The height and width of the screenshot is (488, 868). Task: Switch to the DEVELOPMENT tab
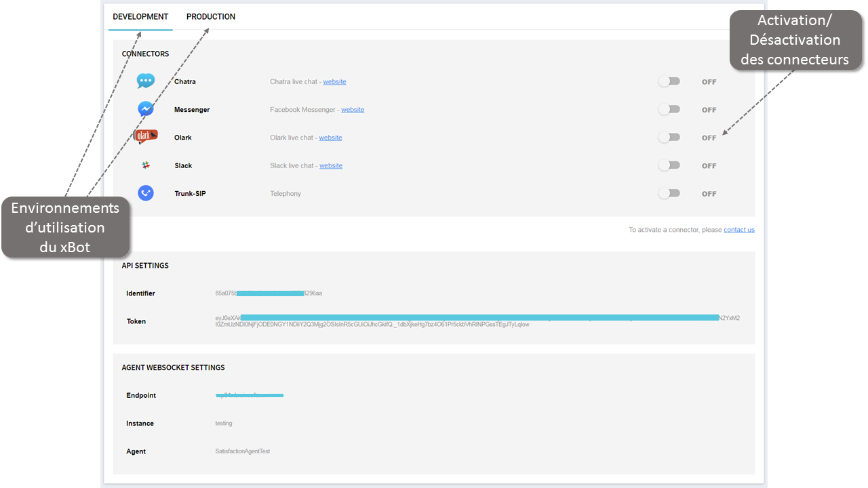click(140, 17)
